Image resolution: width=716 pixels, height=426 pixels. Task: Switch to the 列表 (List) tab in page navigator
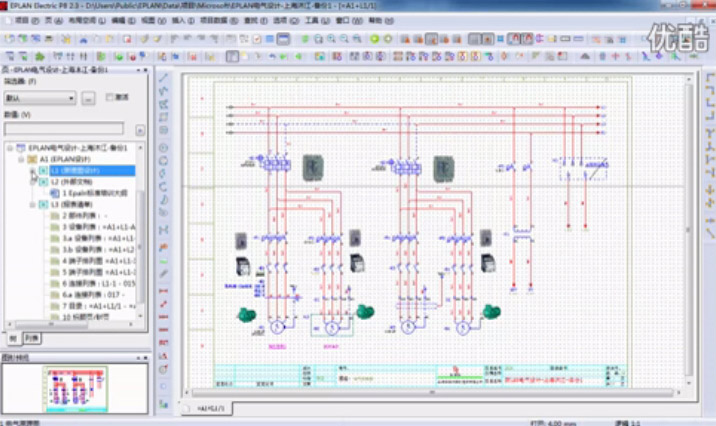[32, 338]
